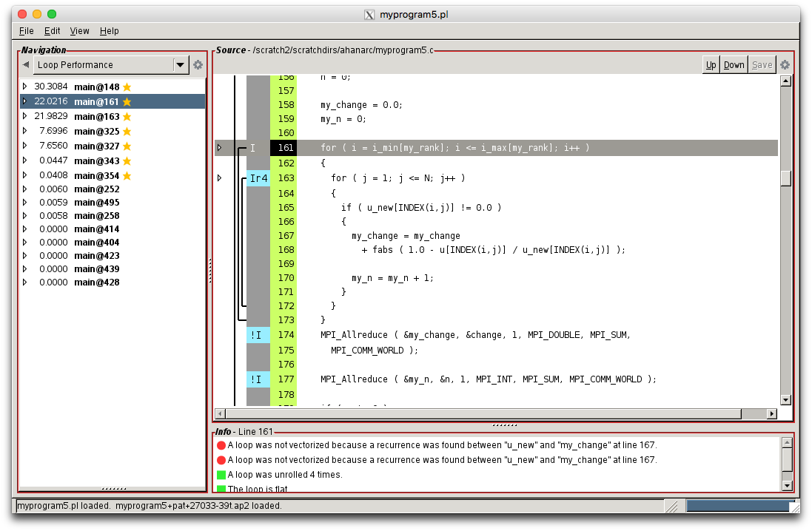Open the Source panel settings gear

pyautogui.click(x=784, y=64)
